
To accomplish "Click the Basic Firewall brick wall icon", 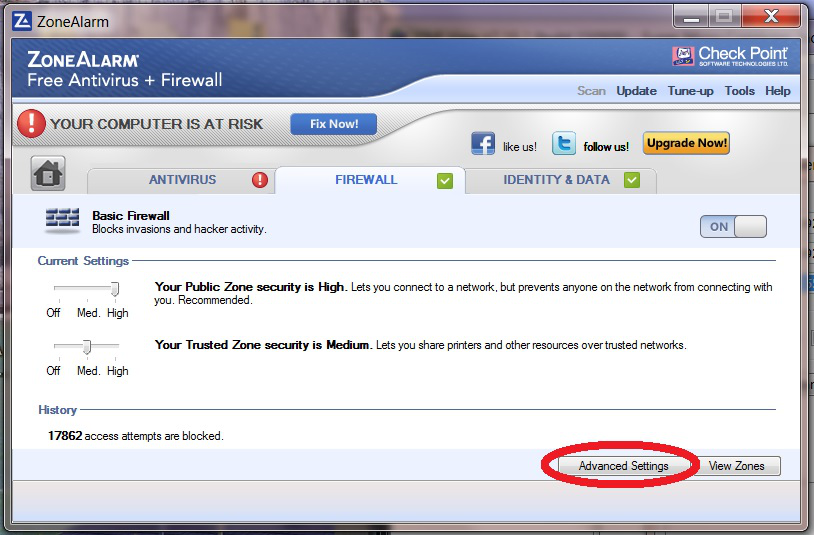I will (x=62, y=221).
